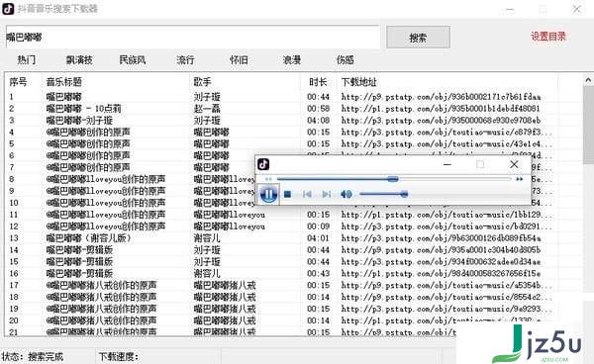Pause playback in the mini player
Image resolution: width=594 pixels, height=364 pixels.
click(268, 194)
